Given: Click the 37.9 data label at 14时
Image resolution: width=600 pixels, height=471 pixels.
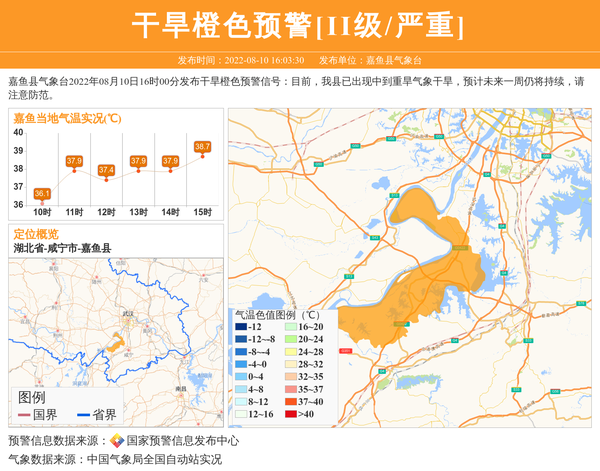Looking at the screenshot, I should pos(170,161).
